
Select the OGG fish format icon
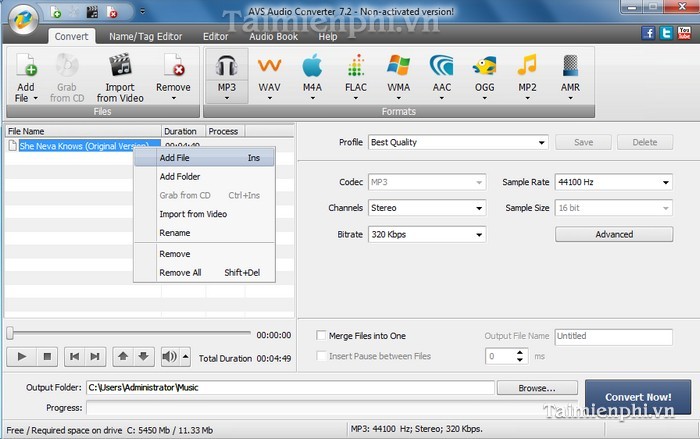click(484, 66)
